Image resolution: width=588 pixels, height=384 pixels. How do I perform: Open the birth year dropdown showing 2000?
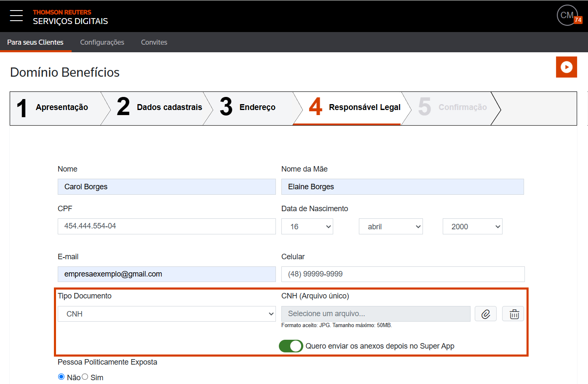click(473, 226)
